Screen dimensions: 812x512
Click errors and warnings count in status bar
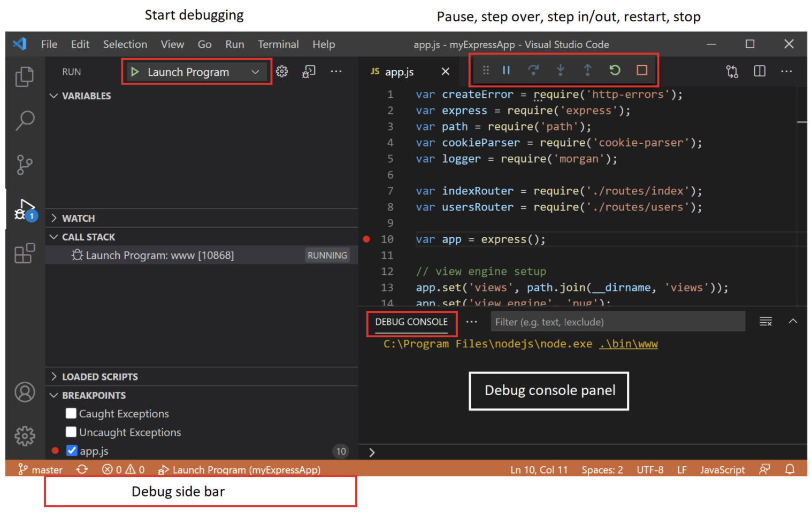[124, 469]
